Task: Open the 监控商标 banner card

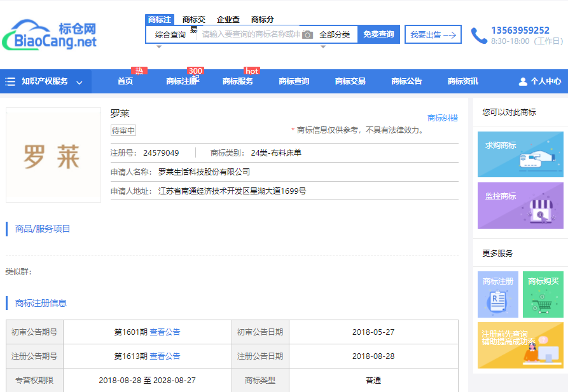Action: point(520,205)
